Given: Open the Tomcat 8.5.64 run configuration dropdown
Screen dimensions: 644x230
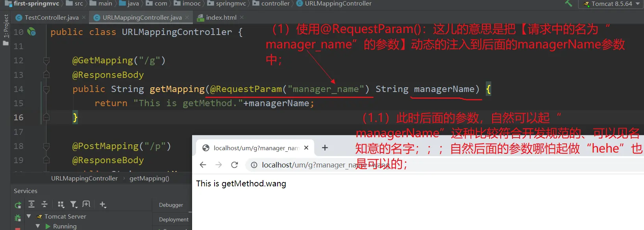Looking at the screenshot, I should click(x=611, y=4).
